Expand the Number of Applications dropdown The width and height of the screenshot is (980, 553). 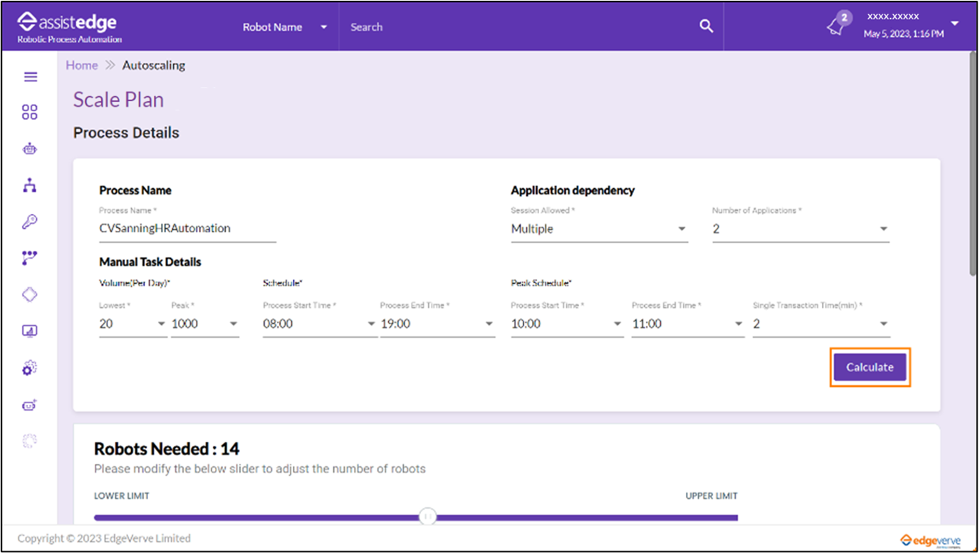pos(801,229)
